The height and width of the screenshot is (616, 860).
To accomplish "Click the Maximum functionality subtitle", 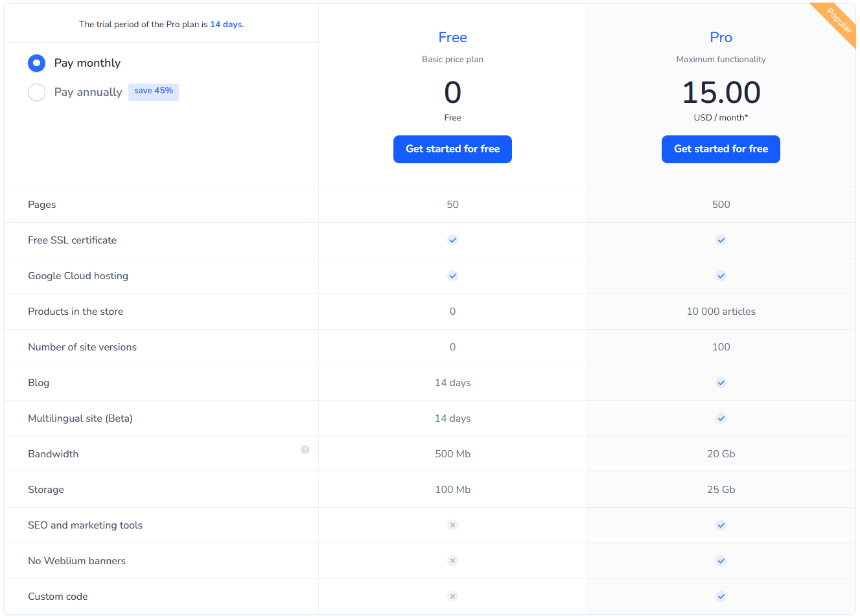I will [x=721, y=60].
